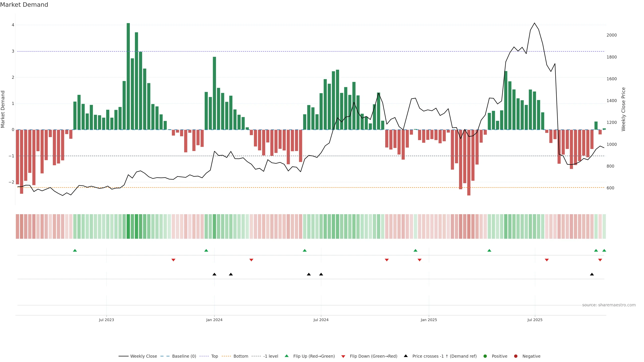Click the tallest green demand bar above 4
The width and height of the screenshot is (644, 362).
pos(128,75)
